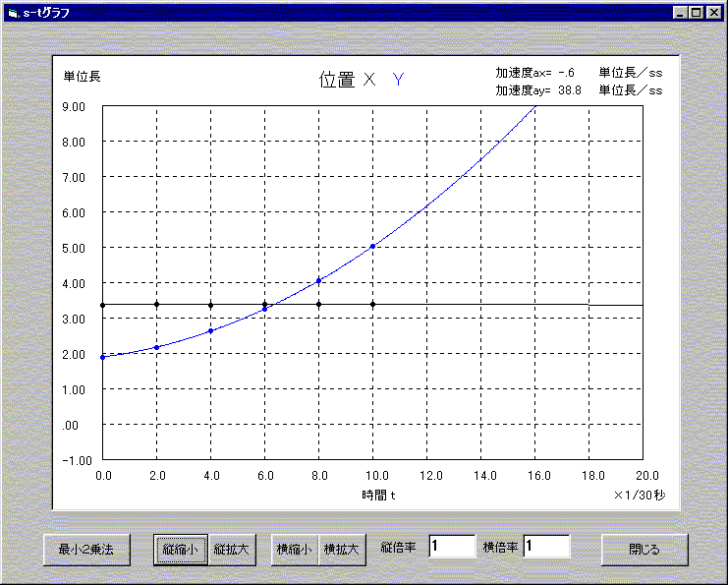Select the blue data point at t=10.0
Image resolution: width=728 pixels, height=585 pixels.
coord(372,246)
